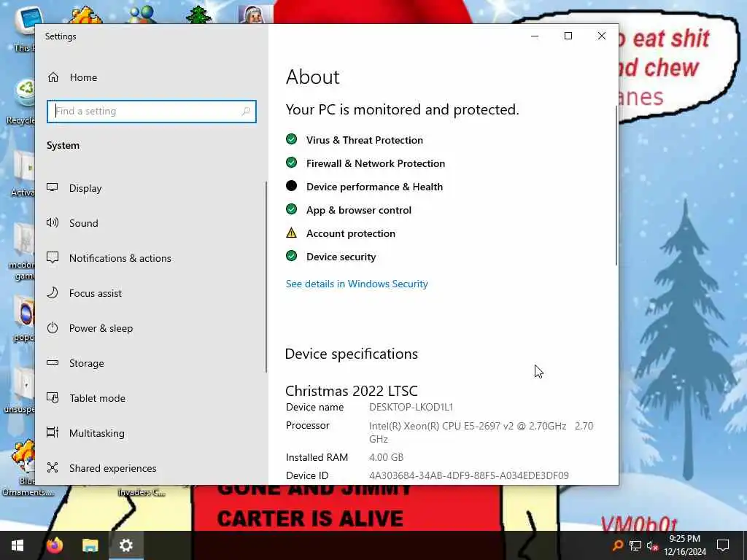Viewport: 747px width, 560px height.
Task: Click the muted volume tray icon
Action: pyautogui.click(x=652, y=545)
